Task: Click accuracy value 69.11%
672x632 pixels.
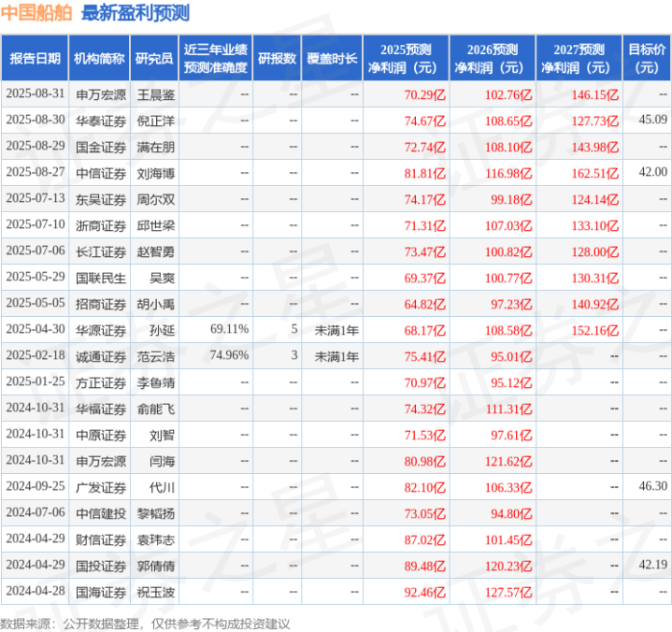Action: pyautogui.click(x=229, y=329)
